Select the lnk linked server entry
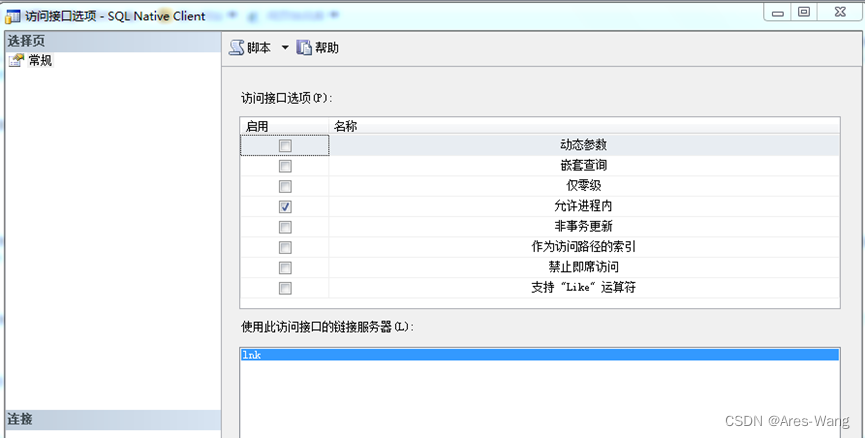This screenshot has height=438, width=865. pos(540,355)
